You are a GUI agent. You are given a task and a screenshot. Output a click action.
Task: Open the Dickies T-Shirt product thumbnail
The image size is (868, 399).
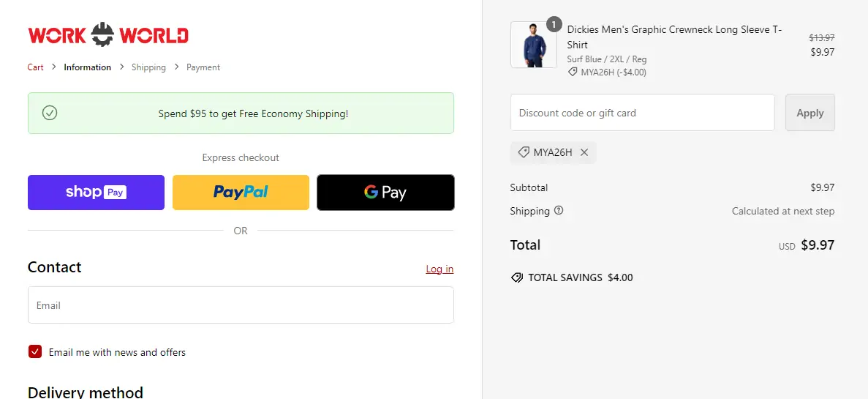(x=533, y=45)
